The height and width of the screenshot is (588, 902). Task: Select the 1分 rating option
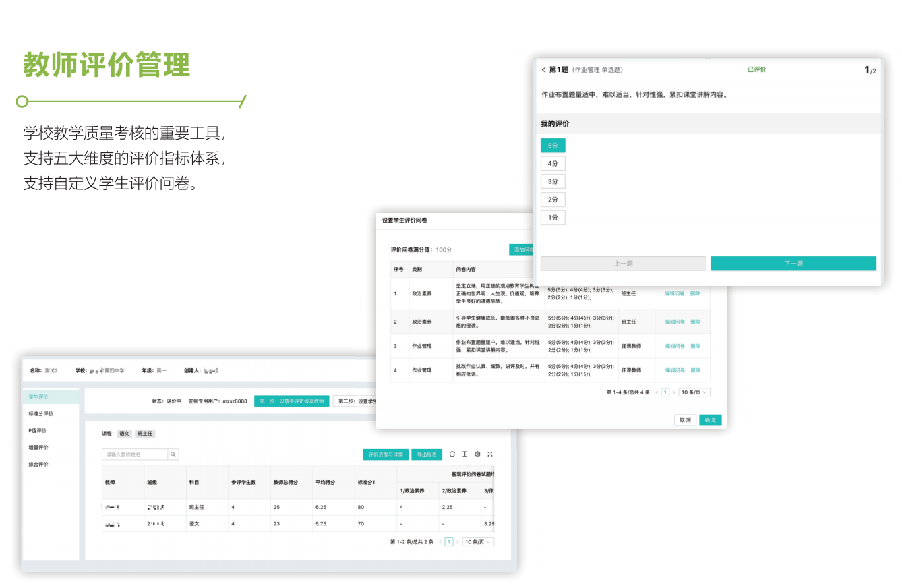click(x=553, y=218)
